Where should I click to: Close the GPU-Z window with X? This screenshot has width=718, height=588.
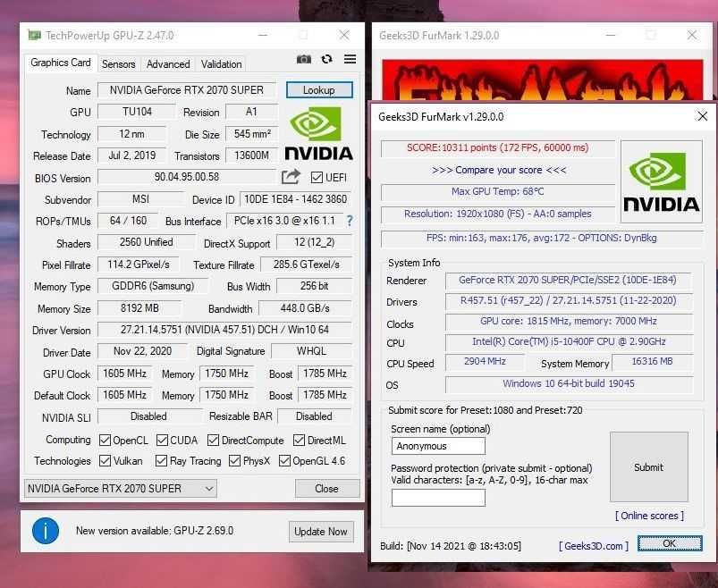click(x=344, y=35)
